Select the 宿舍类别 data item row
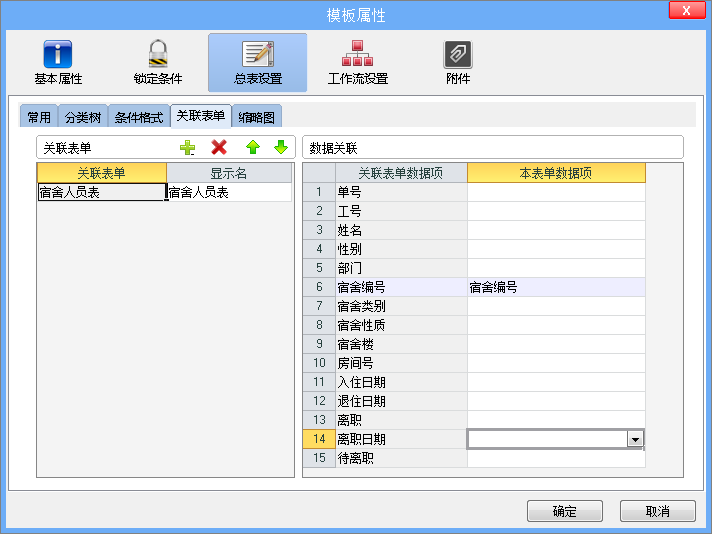 pos(401,306)
